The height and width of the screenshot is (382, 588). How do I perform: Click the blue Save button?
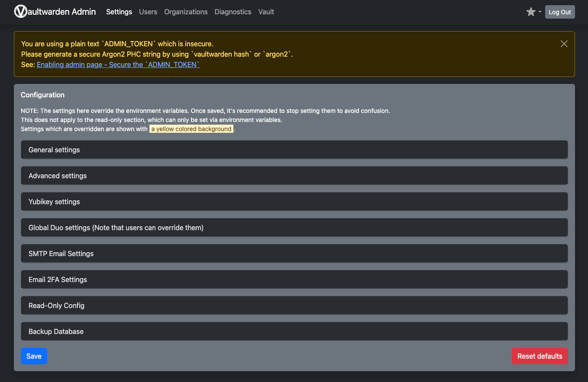(x=34, y=356)
